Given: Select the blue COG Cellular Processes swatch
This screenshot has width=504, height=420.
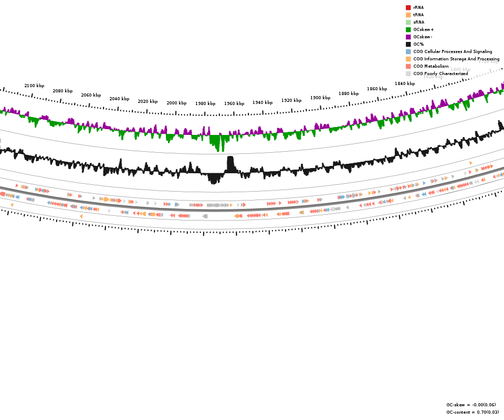Looking at the screenshot, I should click(x=408, y=51).
